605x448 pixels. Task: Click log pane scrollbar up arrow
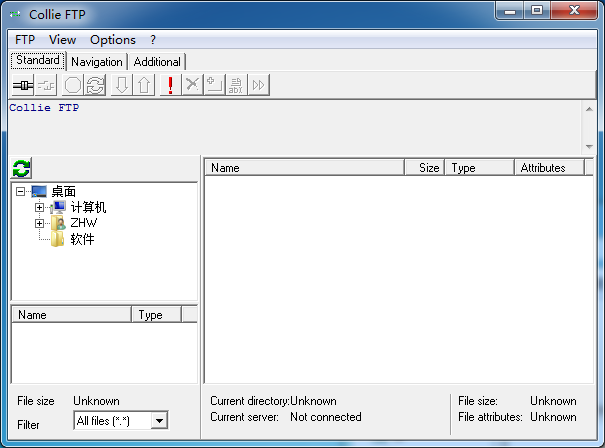[589, 109]
